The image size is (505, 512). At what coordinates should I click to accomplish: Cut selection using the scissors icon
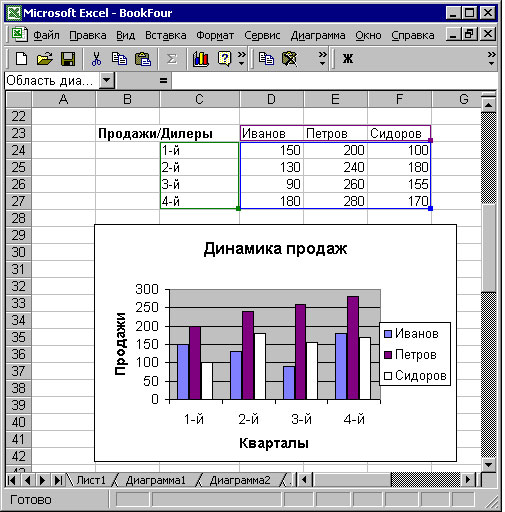tap(96, 59)
